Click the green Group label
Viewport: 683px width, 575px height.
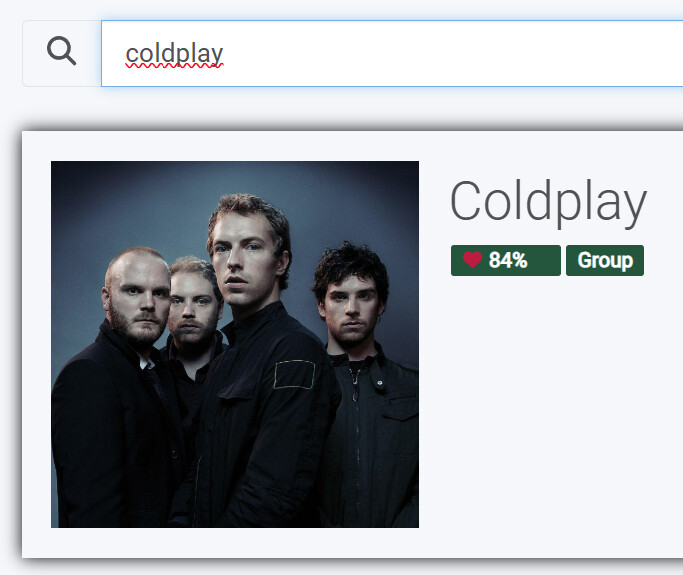(x=605, y=260)
